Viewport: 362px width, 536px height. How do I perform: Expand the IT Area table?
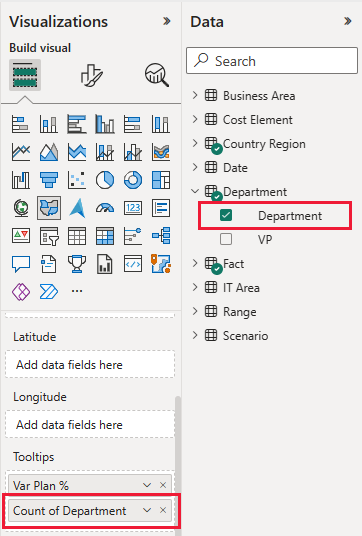(195, 287)
